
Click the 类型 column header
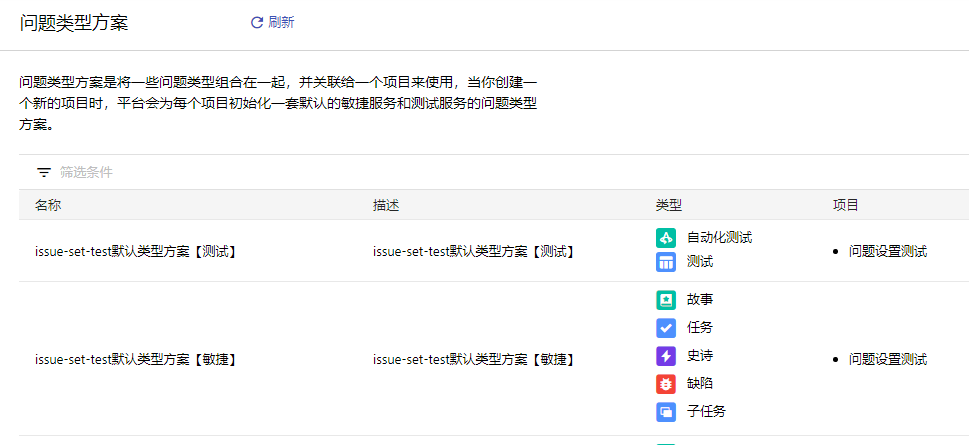click(x=669, y=205)
